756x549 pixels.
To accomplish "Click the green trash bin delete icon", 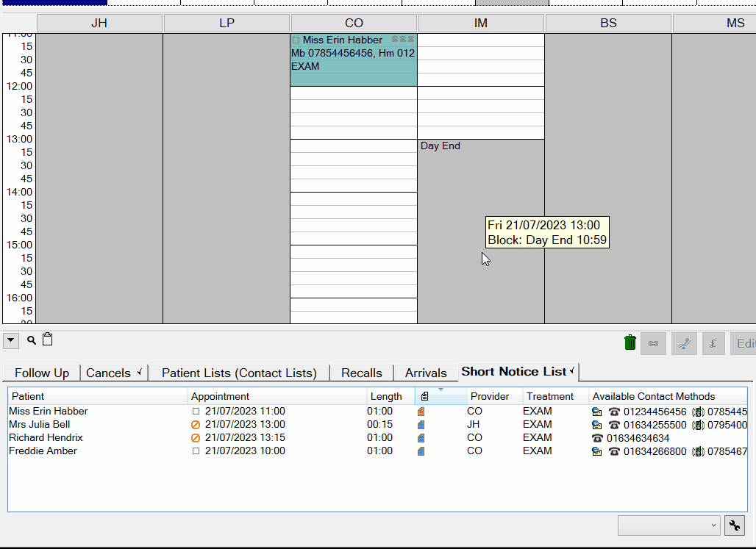I will click(630, 342).
